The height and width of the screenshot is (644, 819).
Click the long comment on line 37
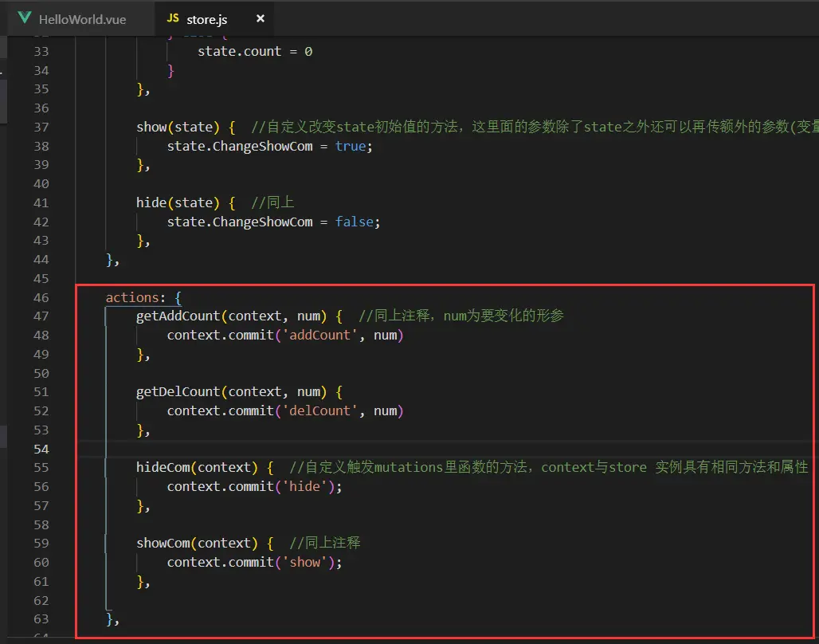[x=535, y=127]
